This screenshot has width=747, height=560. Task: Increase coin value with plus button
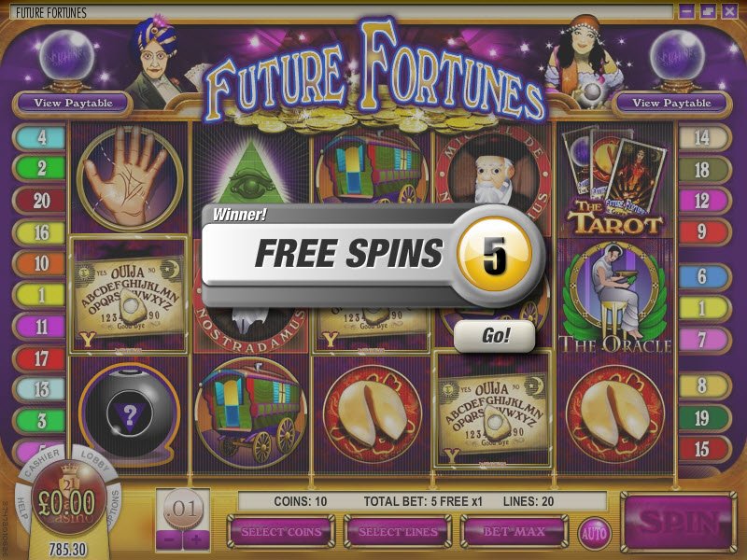pyautogui.click(x=196, y=540)
